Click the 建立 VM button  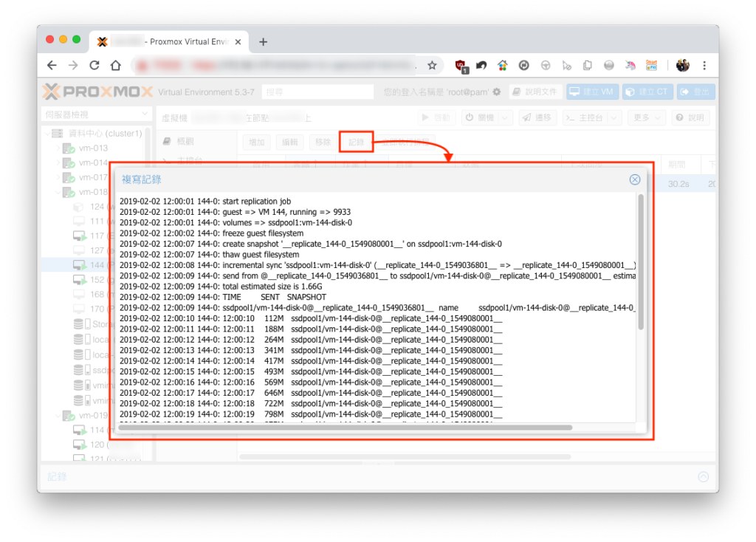coord(593,92)
